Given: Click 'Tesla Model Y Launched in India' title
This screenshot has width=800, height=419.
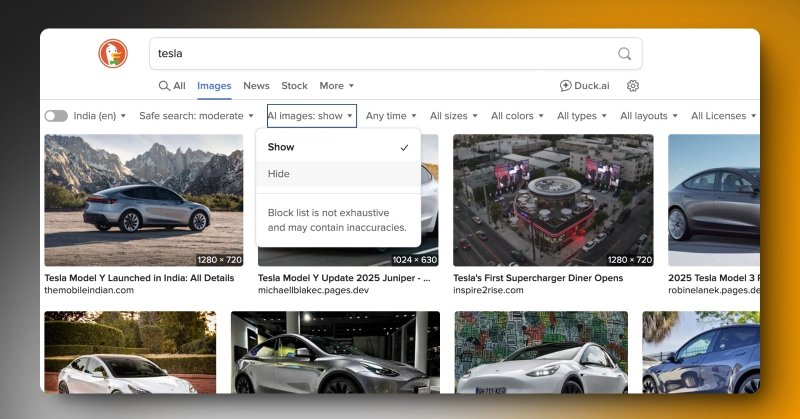Looking at the screenshot, I should click(x=139, y=278).
